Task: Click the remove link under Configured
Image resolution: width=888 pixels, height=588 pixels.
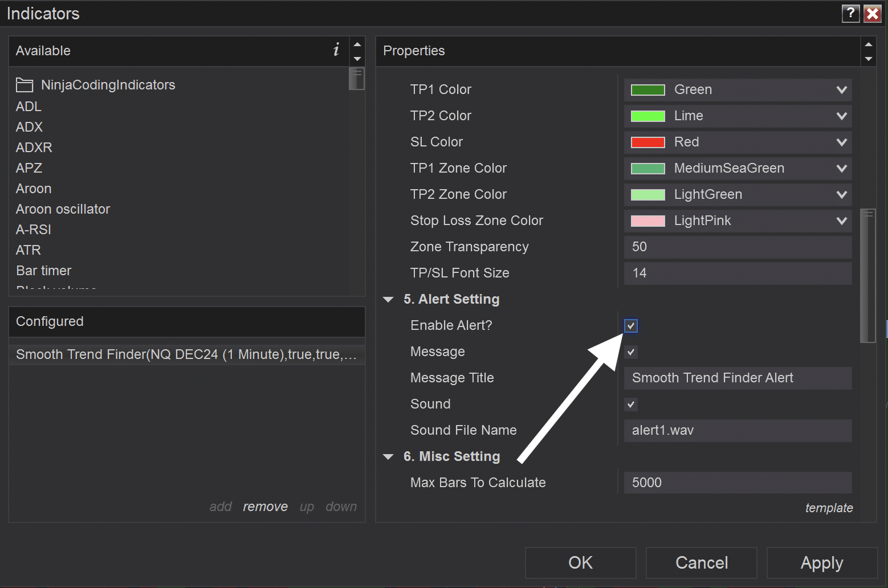Action: (265, 507)
